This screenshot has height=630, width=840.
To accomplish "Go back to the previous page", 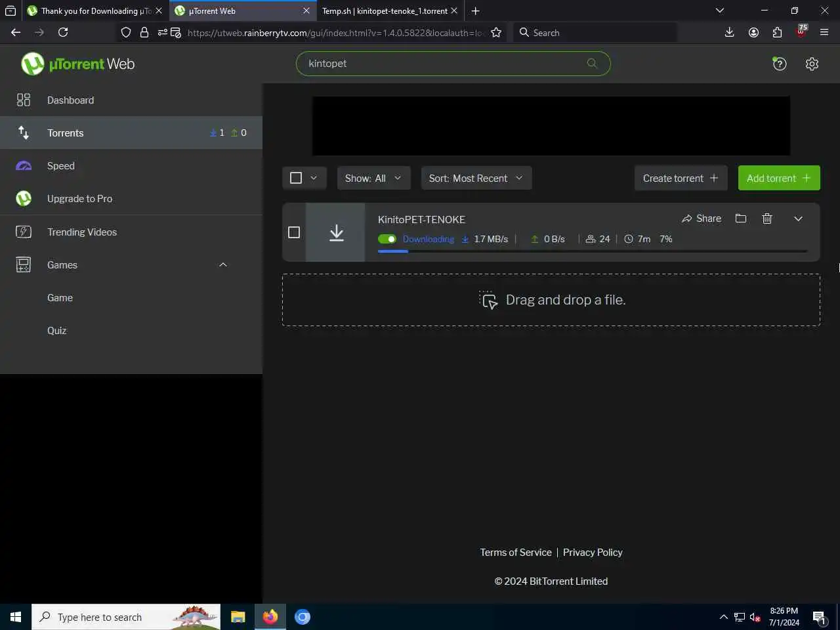I will click(x=16, y=32).
